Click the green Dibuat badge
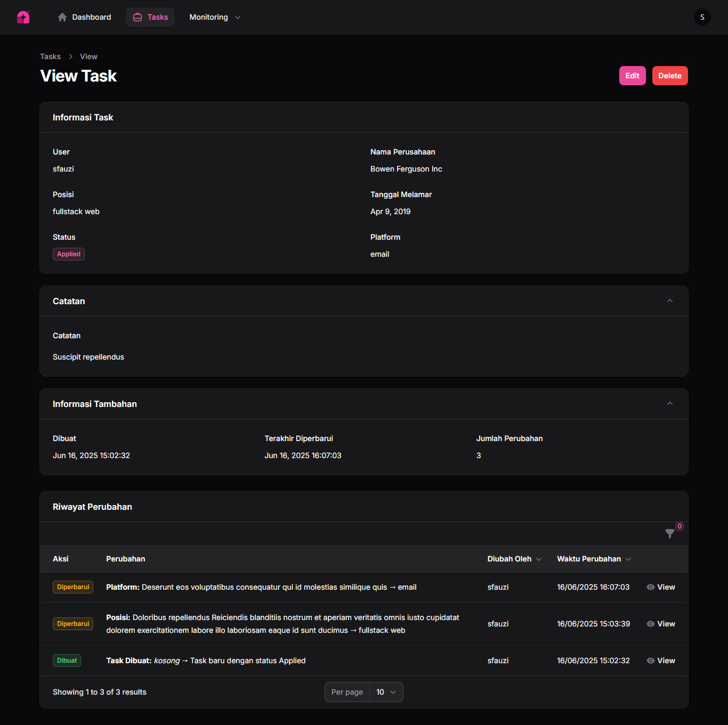This screenshot has width=728, height=725. pyautogui.click(x=67, y=661)
